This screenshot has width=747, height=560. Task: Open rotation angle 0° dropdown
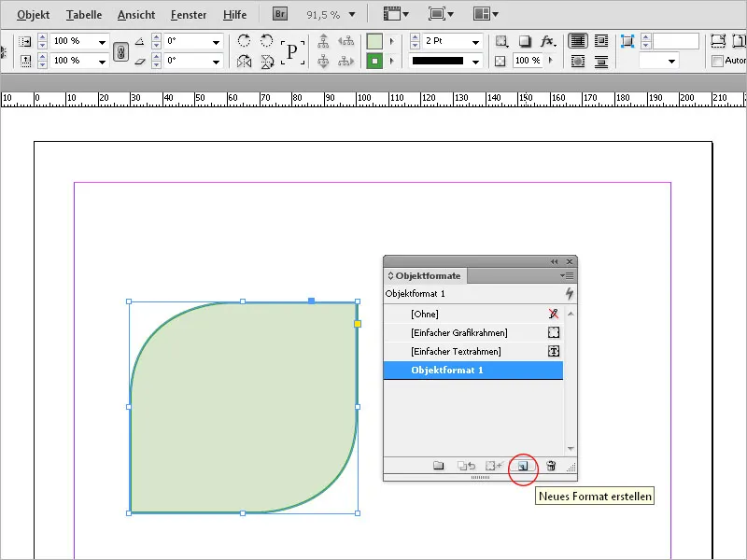pos(217,42)
